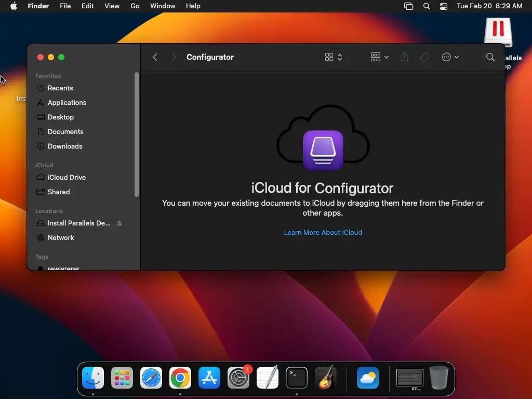Open the File menu
The width and height of the screenshot is (532, 399).
click(65, 6)
